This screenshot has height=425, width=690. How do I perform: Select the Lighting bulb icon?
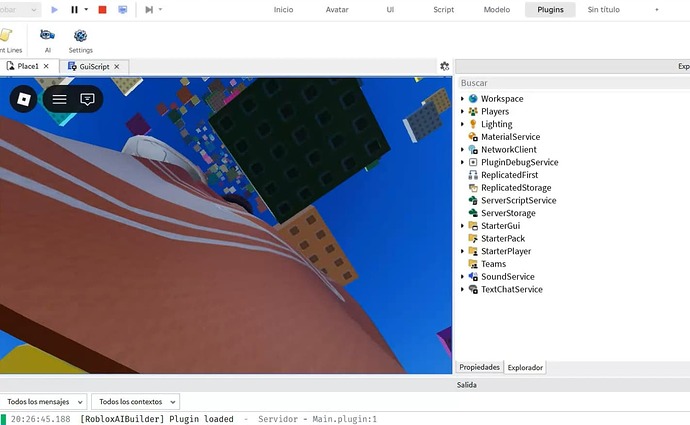point(473,125)
